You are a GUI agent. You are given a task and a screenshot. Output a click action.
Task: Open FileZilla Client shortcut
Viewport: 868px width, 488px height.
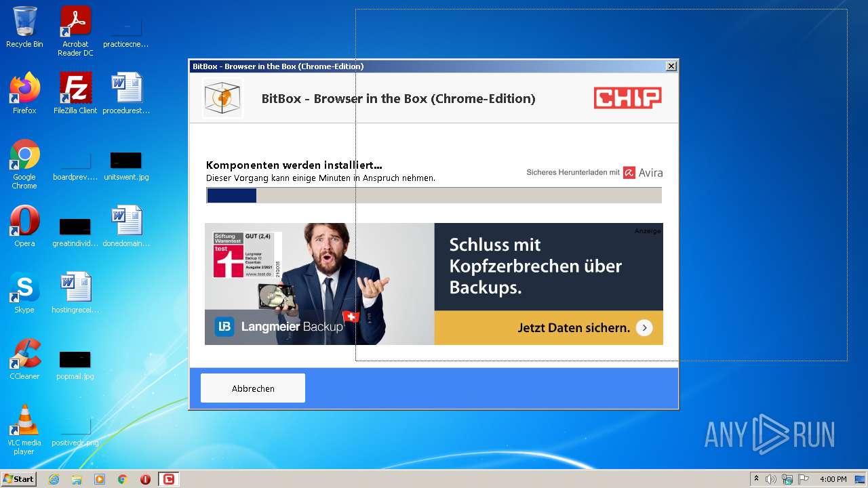[75, 94]
